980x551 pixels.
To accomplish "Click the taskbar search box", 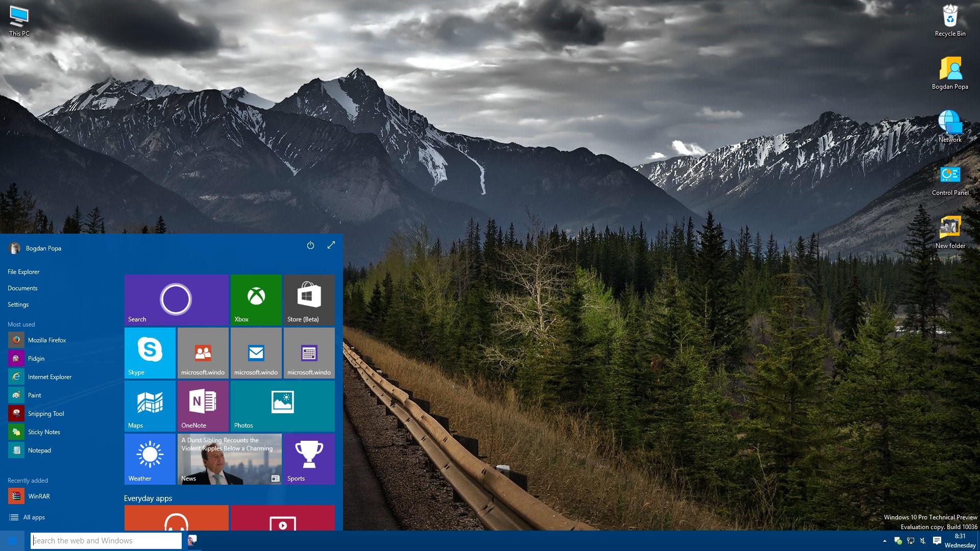I will click(x=106, y=541).
